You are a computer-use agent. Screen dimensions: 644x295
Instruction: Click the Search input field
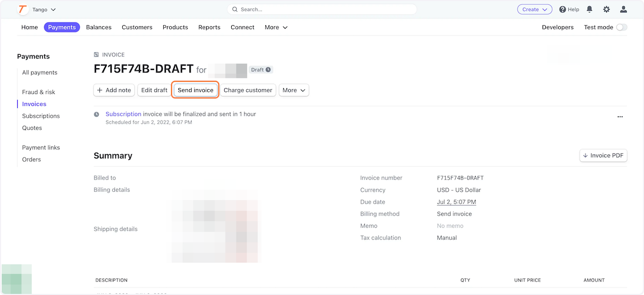coord(322,9)
